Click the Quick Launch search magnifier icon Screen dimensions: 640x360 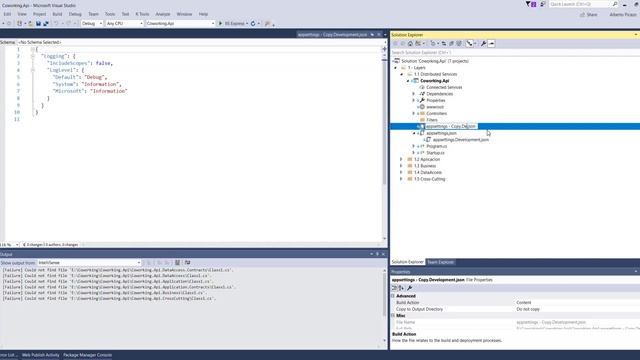tap(615, 4)
